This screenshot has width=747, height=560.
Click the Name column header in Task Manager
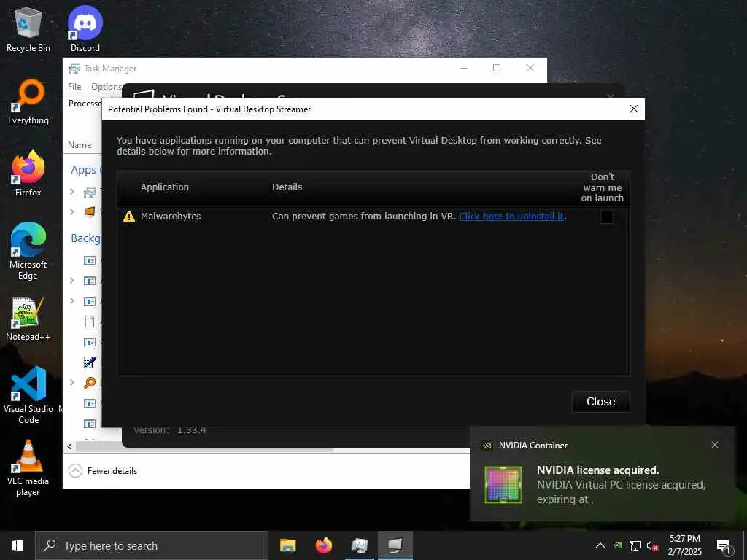(80, 145)
